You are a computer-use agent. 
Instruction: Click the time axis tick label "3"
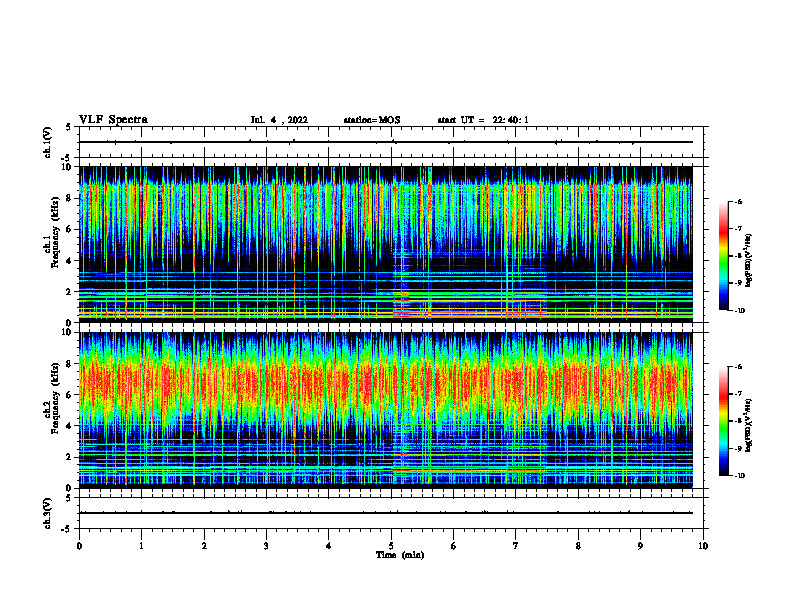(266, 546)
